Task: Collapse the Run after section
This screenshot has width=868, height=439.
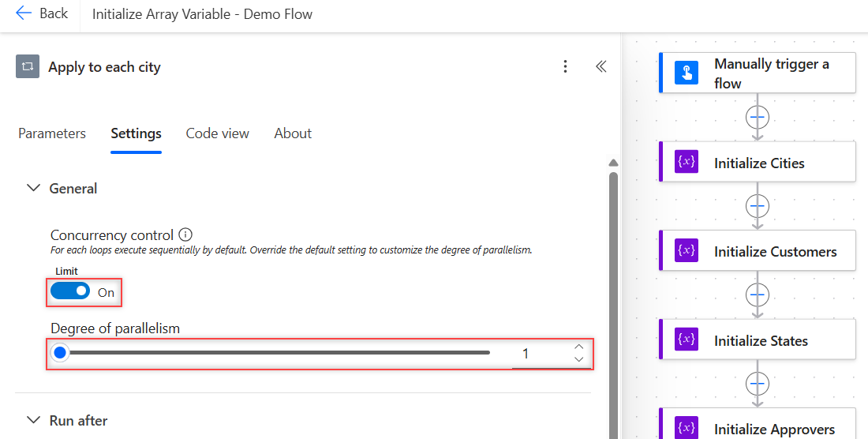Action: tap(34, 420)
